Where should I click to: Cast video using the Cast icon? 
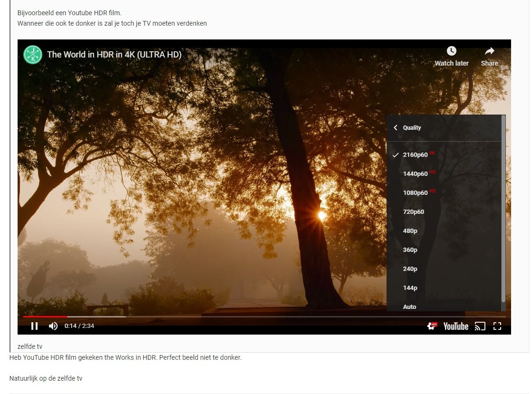coord(480,326)
